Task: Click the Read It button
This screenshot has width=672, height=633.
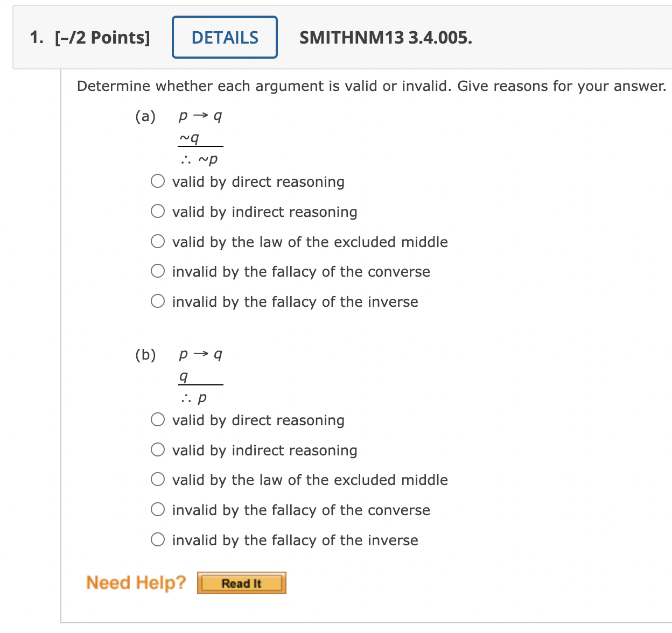Action: (241, 582)
